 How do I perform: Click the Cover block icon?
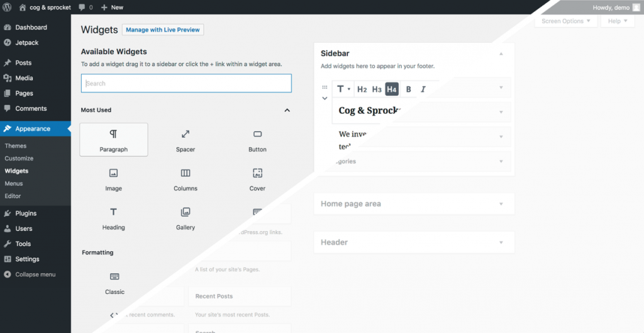tap(257, 173)
